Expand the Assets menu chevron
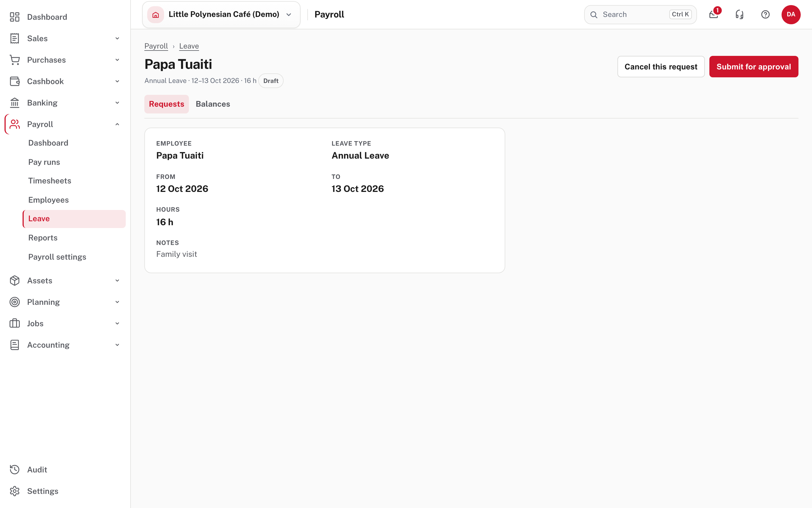Image resolution: width=812 pixels, height=508 pixels. tap(117, 281)
